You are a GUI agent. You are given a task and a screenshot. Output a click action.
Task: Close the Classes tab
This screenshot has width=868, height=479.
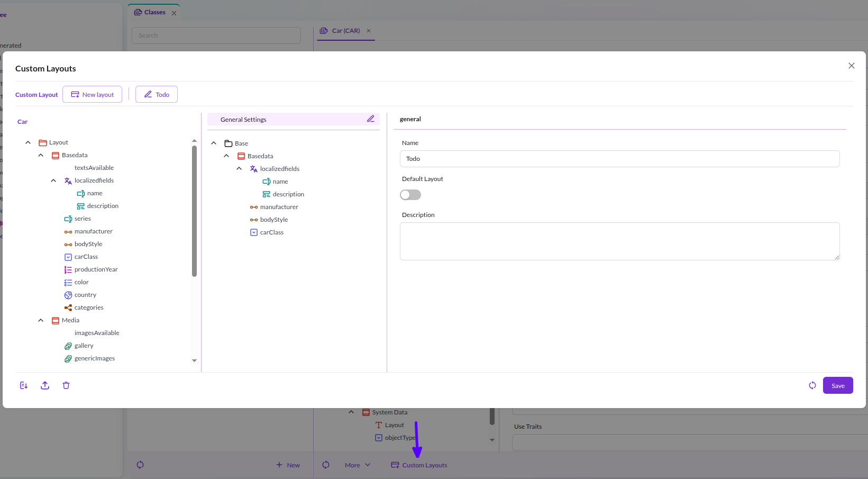(174, 13)
